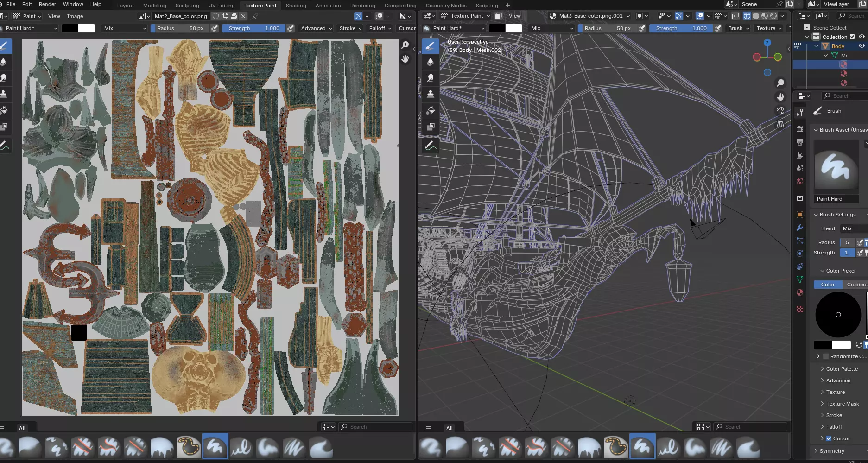The height and width of the screenshot is (463, 868).
Task: Click the outliner Search field
Action: point(855,16)
